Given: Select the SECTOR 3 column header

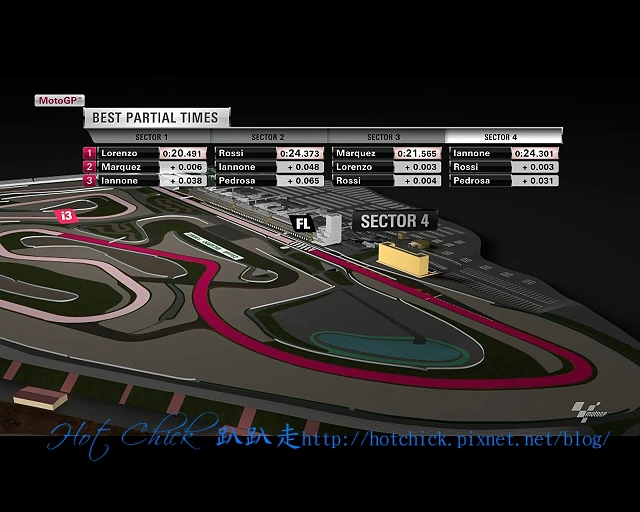Looking at the screenshot, I should (x=384, y=137).
